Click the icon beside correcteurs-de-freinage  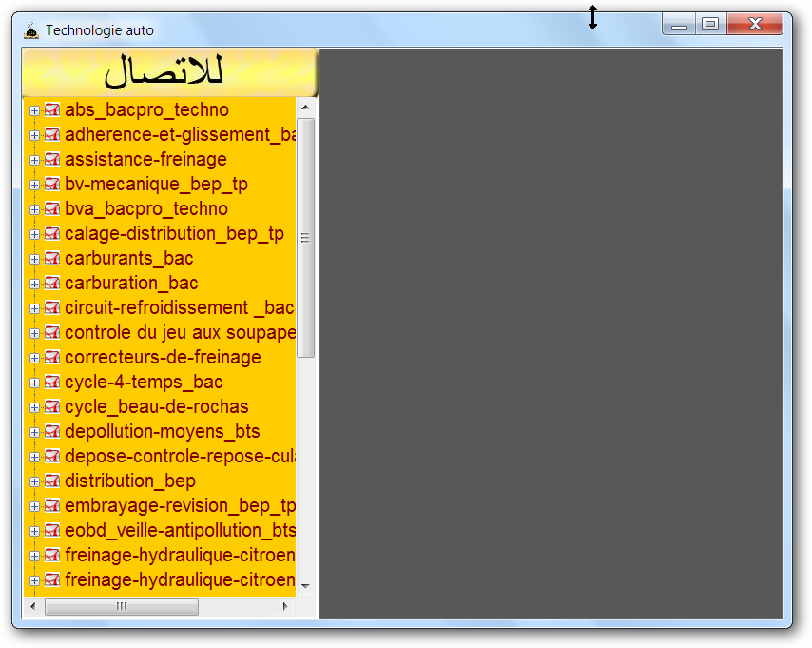point(52,358)
